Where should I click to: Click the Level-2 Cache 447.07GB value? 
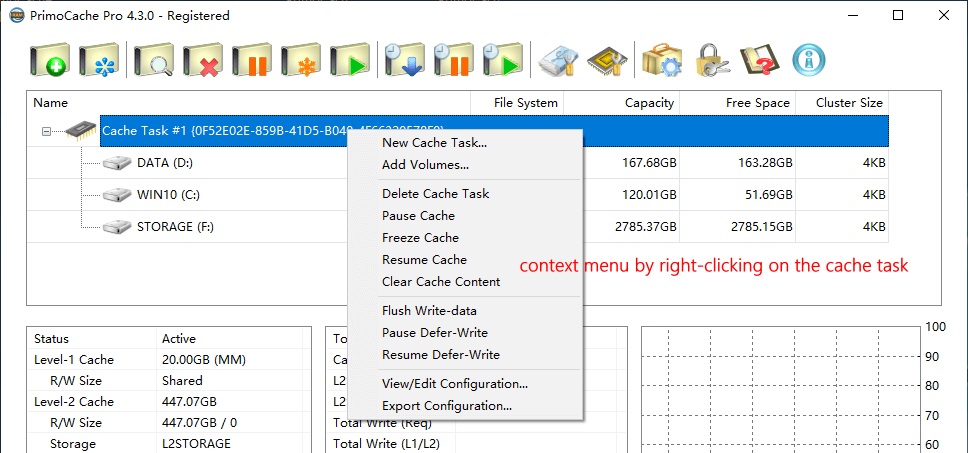click(190, 402)
